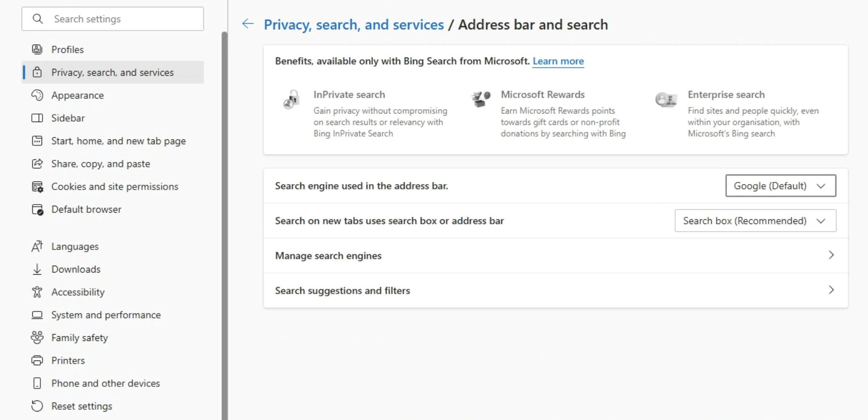Select Start, home, and new tab page
This screenshot has width=868, height=420.
pos(118,141)
